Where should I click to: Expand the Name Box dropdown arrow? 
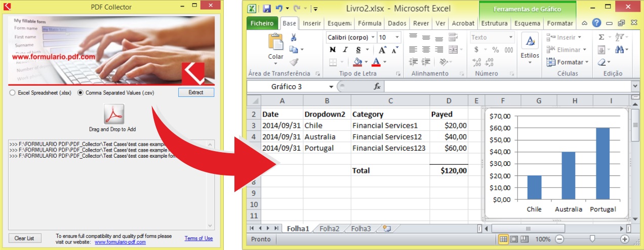pos(331,87)
